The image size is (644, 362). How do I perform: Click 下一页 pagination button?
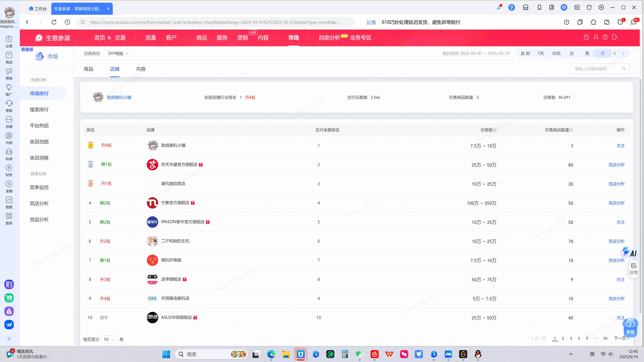click(622, 339)
